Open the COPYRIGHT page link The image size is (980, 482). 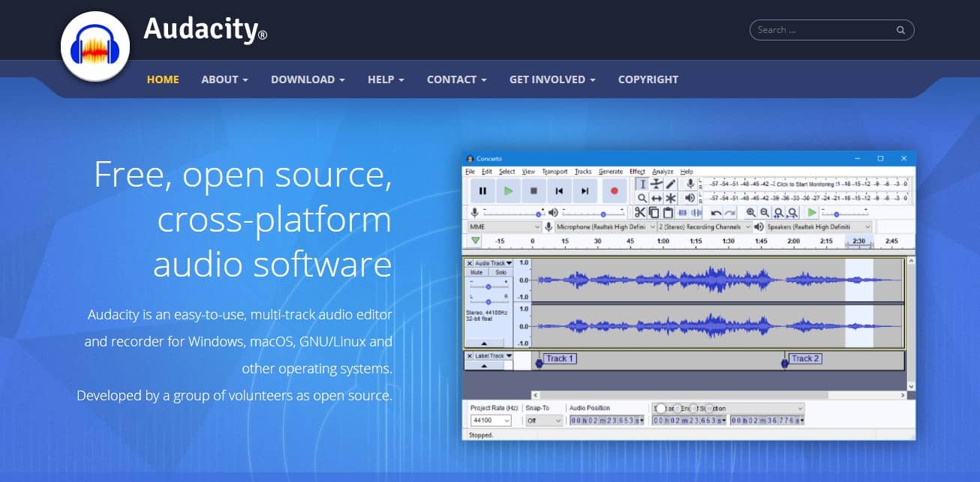click(648, 79)
